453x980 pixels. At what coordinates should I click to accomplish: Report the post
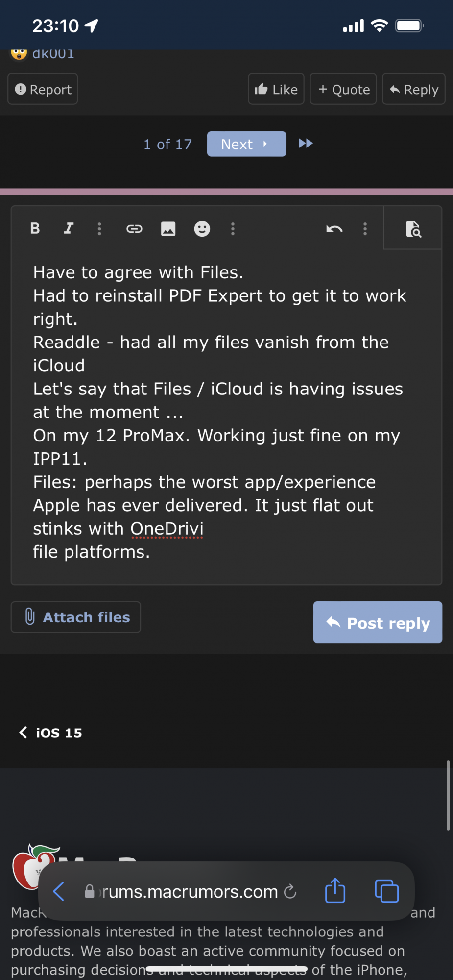coord(43,89)
